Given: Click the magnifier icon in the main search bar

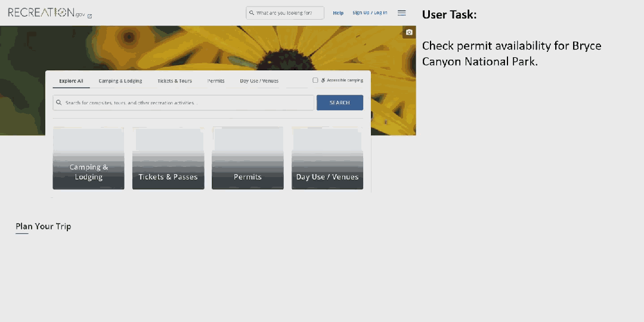Looking at the screenshot, I should [59, 103].
